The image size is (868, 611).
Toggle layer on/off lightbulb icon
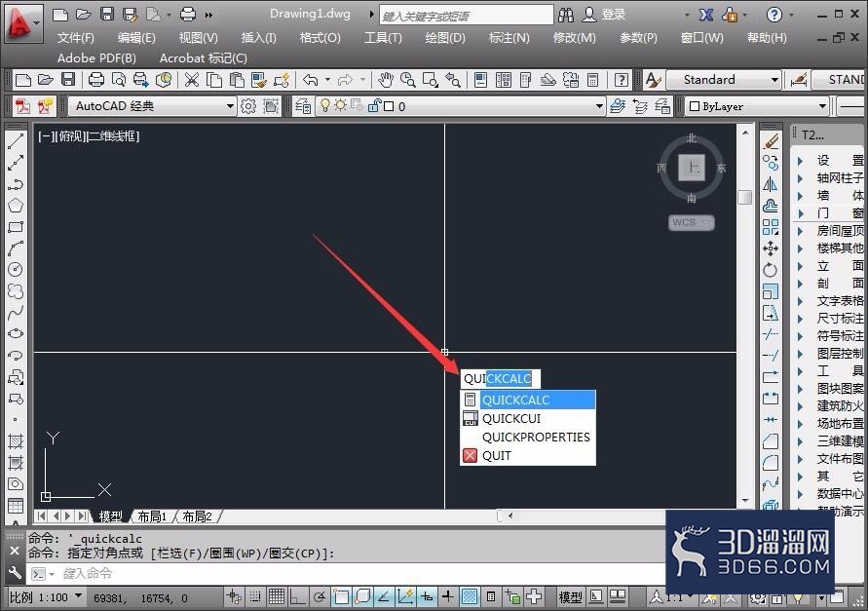[x=325, y=105]
